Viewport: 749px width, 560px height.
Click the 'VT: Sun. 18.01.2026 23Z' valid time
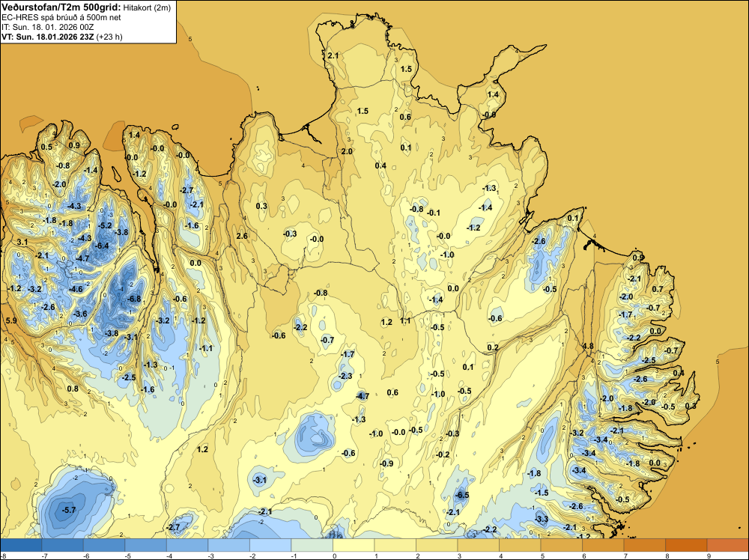point(48,37)
